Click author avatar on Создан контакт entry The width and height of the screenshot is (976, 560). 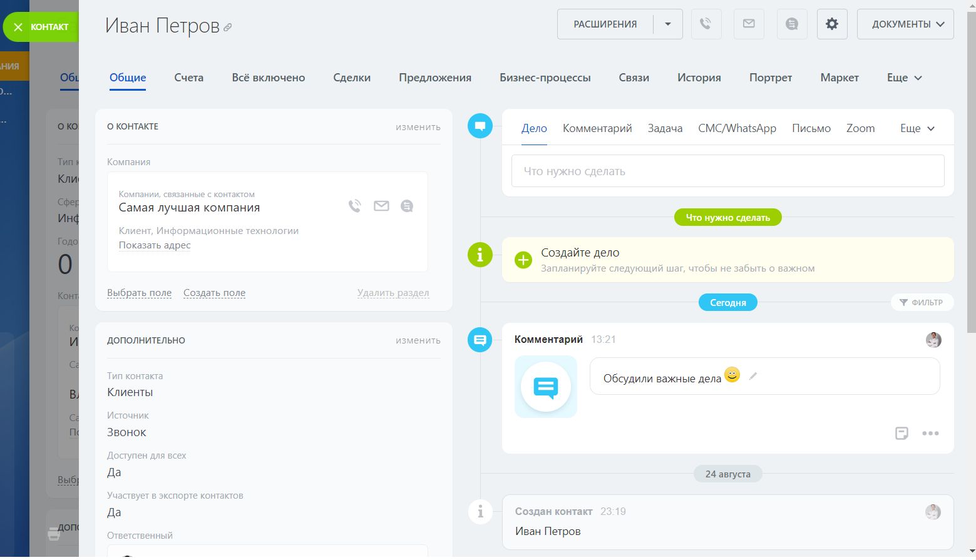pos(933,512)
